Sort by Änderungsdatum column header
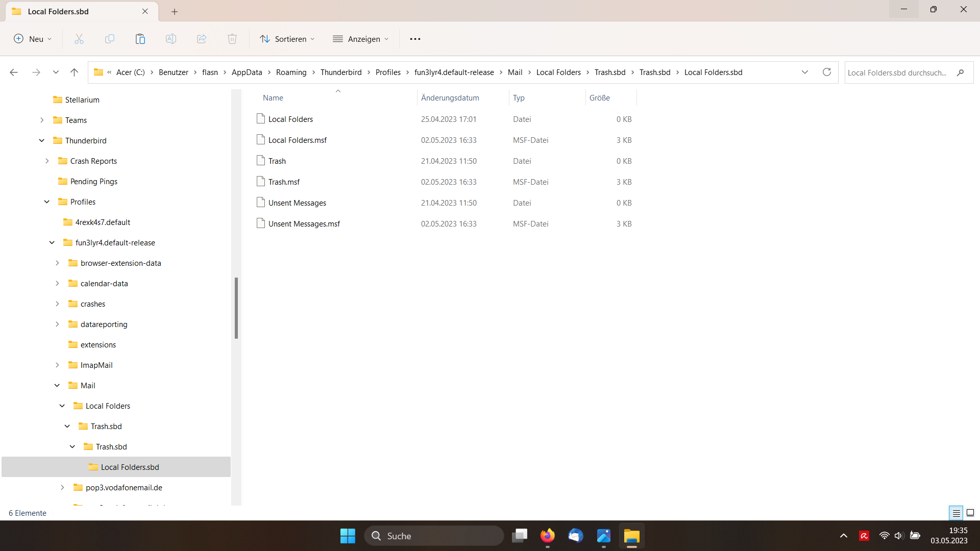980x551 pixels. 450,97
